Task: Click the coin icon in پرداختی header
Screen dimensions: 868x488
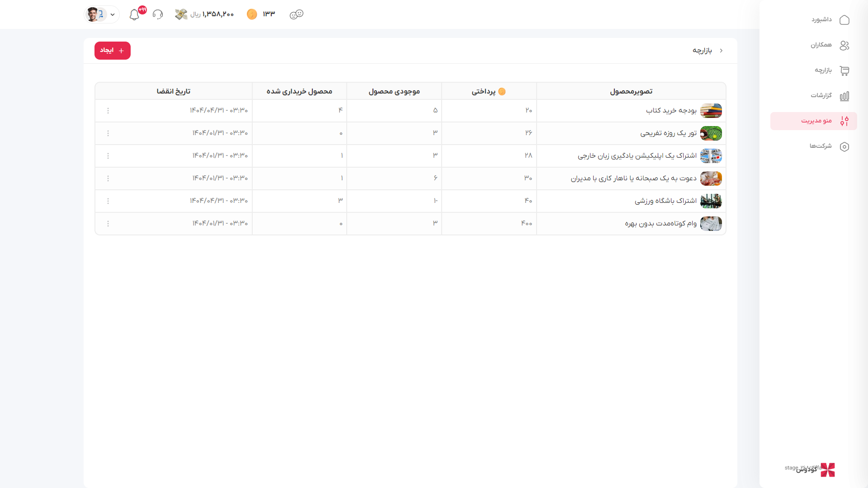Action: pyautogui.click(x=502, y=91)
